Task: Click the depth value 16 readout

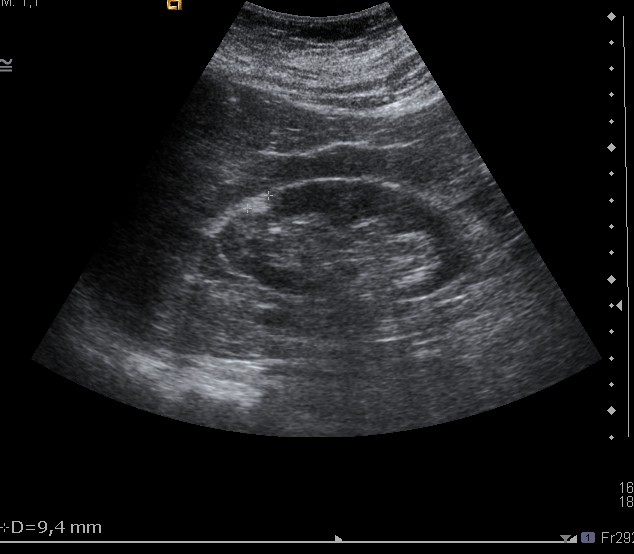Action: click(626, 488)
